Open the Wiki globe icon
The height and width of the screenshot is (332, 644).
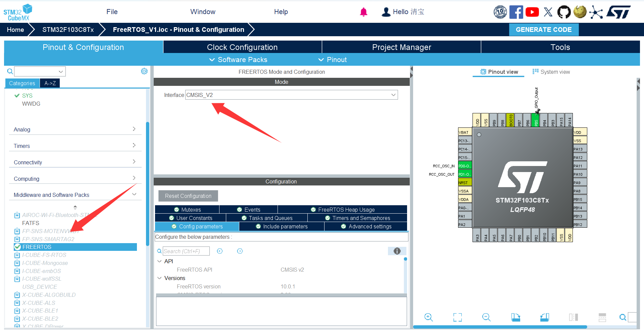click(x=580, y=12)
